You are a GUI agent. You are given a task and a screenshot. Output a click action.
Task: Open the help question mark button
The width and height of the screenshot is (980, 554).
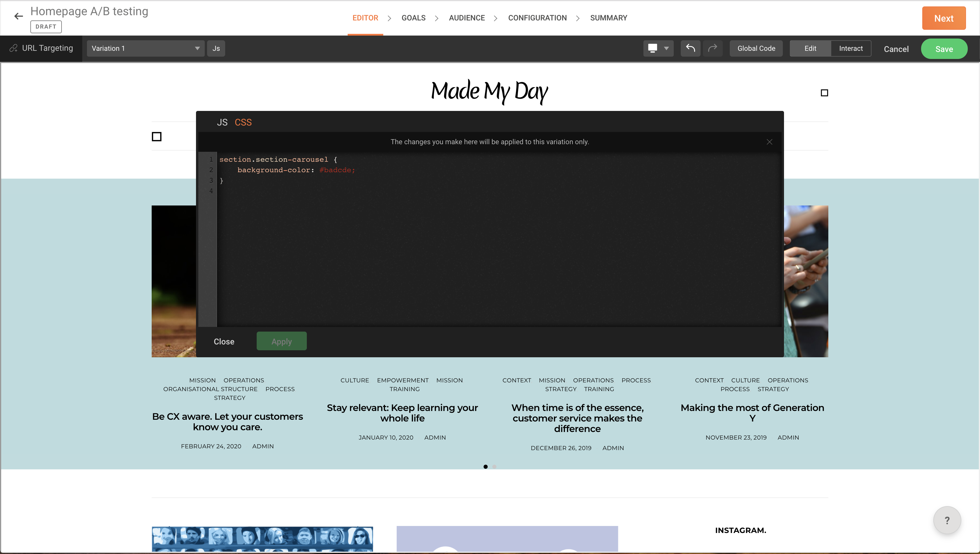click(947, 520)
